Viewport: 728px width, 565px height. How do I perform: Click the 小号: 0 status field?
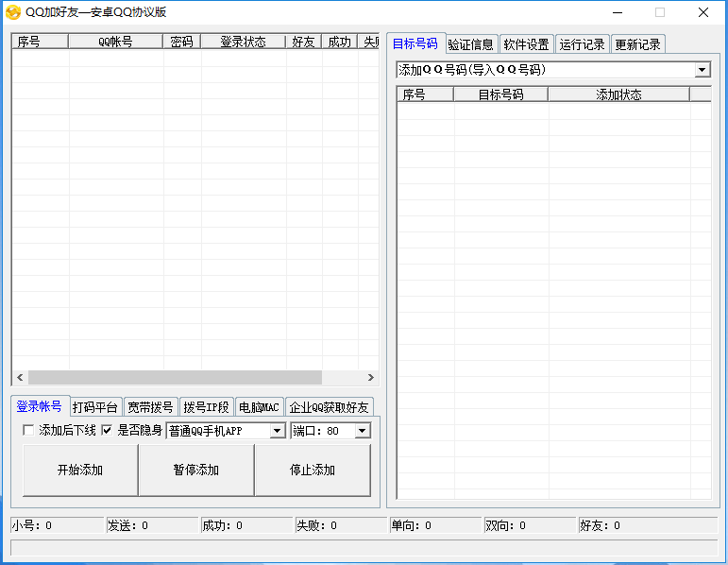[57, 525]
